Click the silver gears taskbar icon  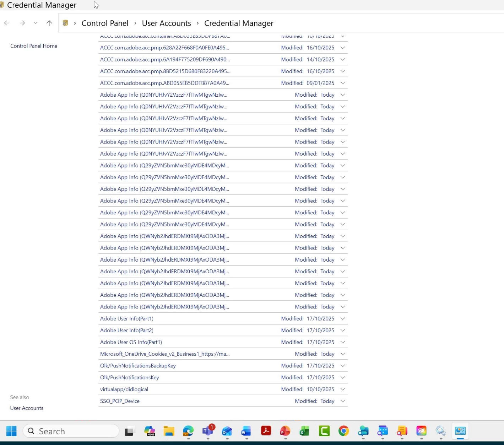pos(441,431)
